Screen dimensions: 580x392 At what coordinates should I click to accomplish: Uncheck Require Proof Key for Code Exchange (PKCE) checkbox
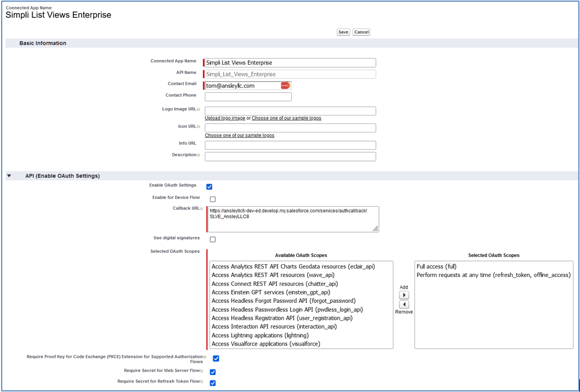pyautogui.click(x=216, y=359)
